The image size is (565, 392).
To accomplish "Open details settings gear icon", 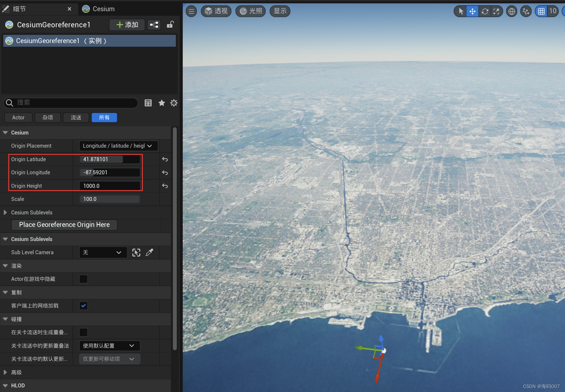I will point(174,103).
